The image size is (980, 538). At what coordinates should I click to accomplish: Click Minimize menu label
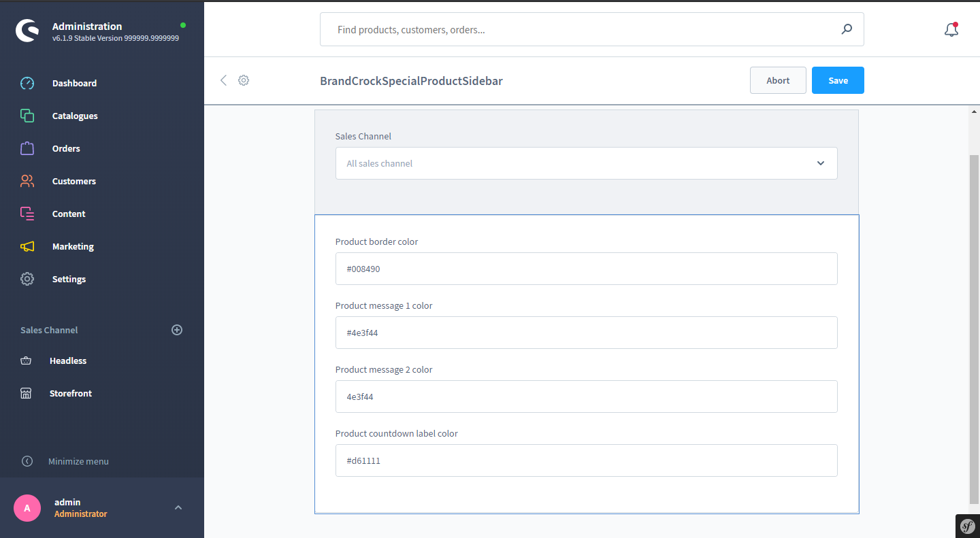pyautogui.click(x=78, y=461)
